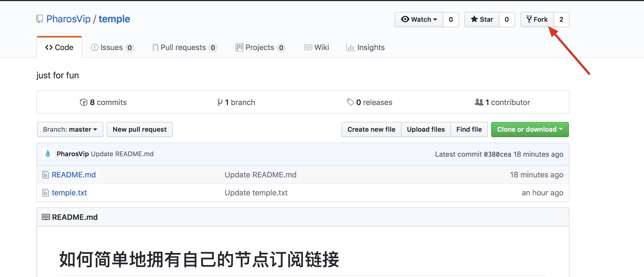Image resolution: width=644 pixels, height=277 pixels.
Task: Open the README.md file
Action: click(x=74, y=175)
